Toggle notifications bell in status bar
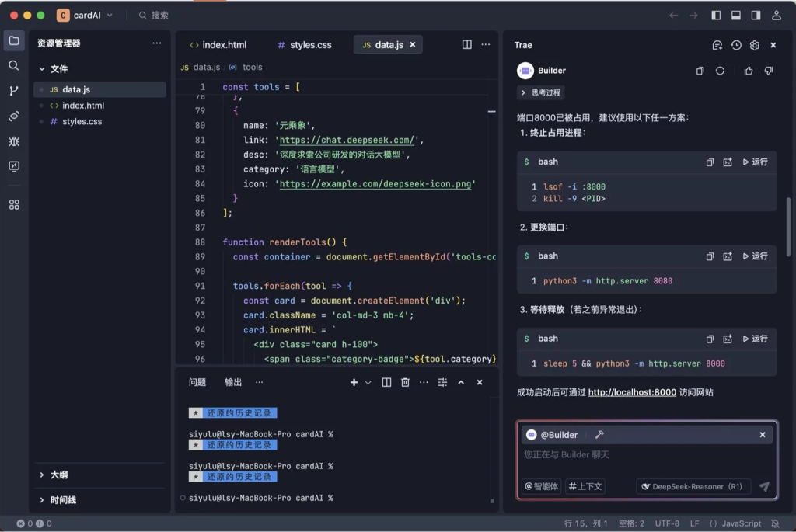This screenshot has height=532, width=796. point(775,523)
